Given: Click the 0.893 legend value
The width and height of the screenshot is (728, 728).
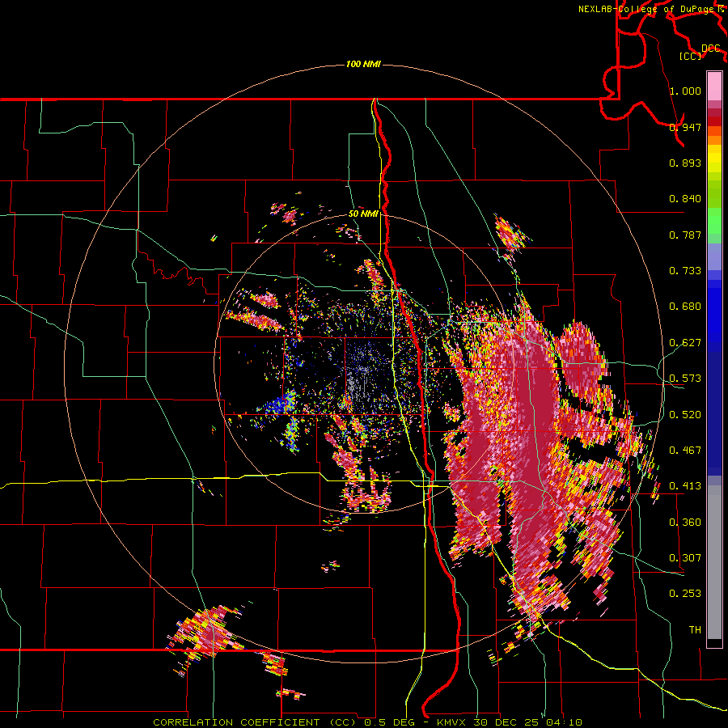Looking at the screenshot, I should pos(685,163).
